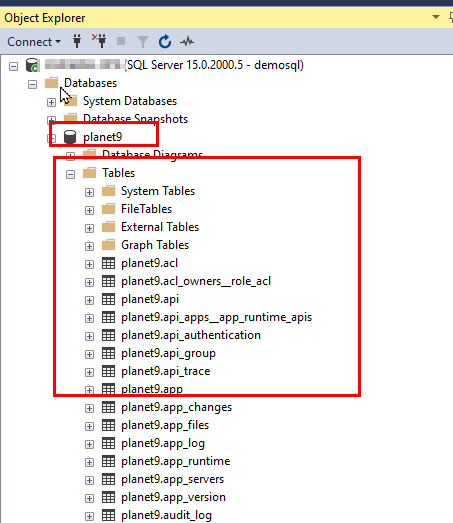Expand the System Databases node
453x523 pixels.
[x=51, y=102]
